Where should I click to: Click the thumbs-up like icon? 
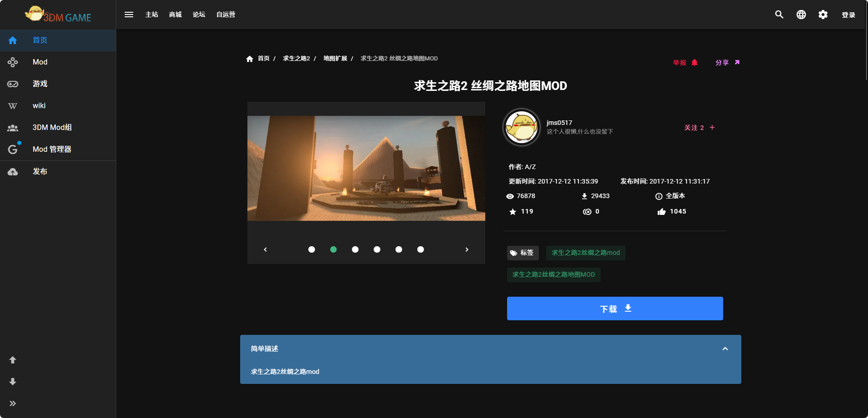(661, 212)
